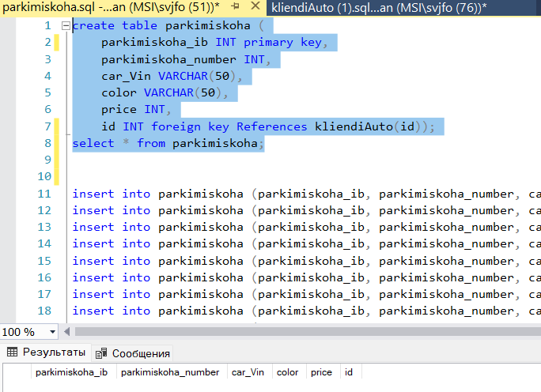The image size is (541, 392).
Task: Click 'parkimiskoha_number' in the create table definition
Action: 168,59
